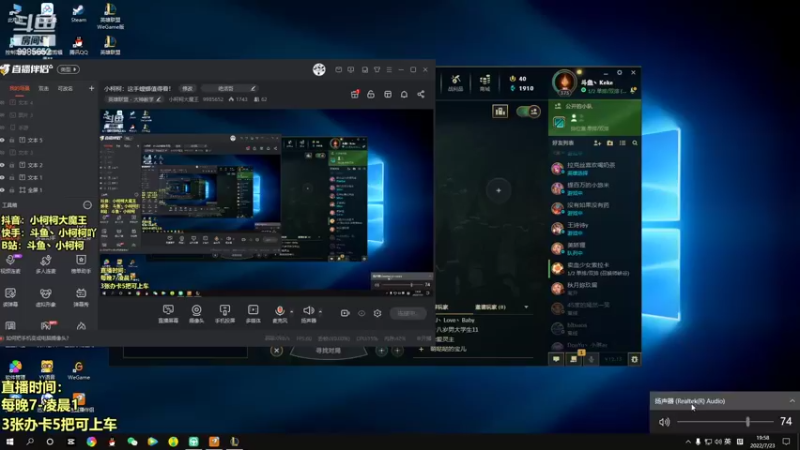Open the multimedia source icon
The height and width of the screenshot is (450, 800).
tap(253, 310)
